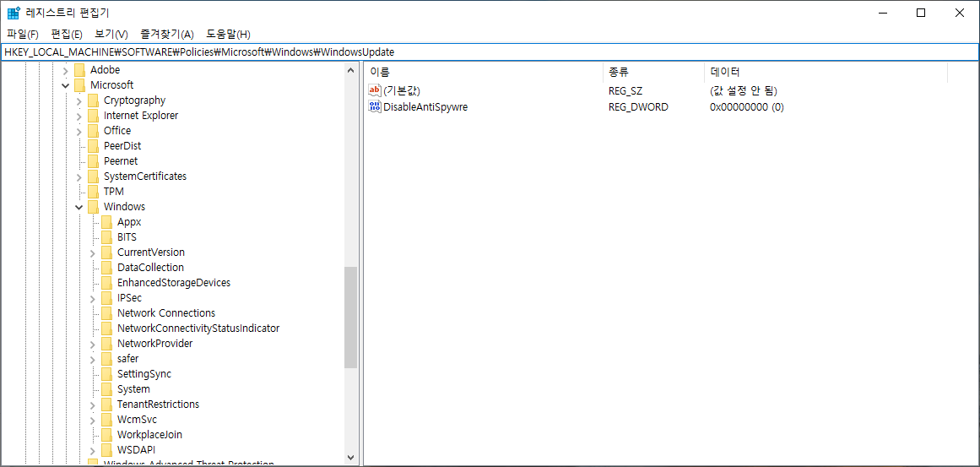Click the Appx folder icon
The image size is (980, 467).
107,222
